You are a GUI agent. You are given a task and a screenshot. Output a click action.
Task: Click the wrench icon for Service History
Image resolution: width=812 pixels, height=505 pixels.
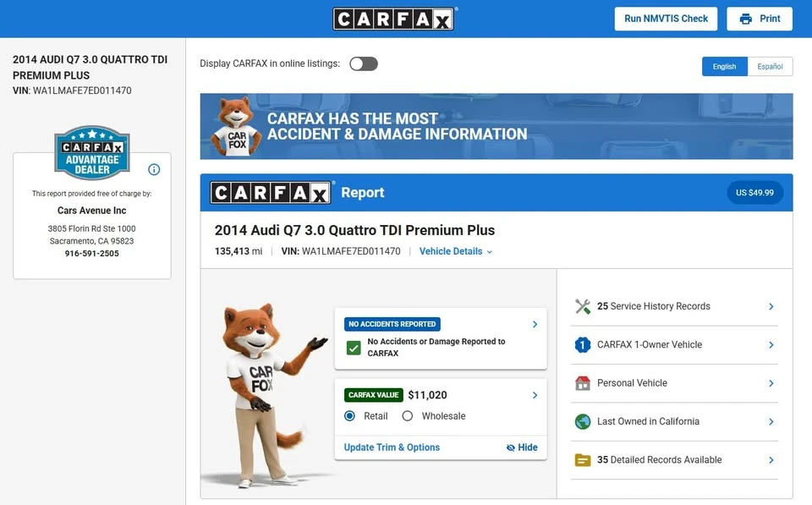[583, 306]
